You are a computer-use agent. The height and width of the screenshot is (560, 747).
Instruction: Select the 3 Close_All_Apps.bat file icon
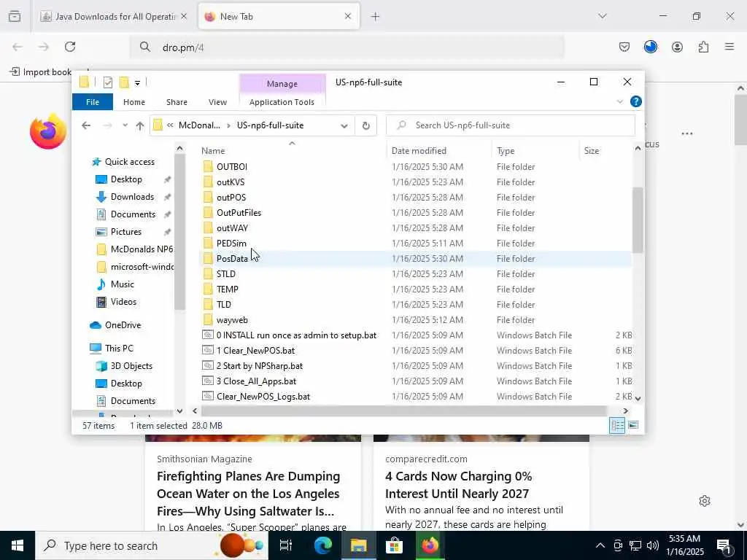208,381
